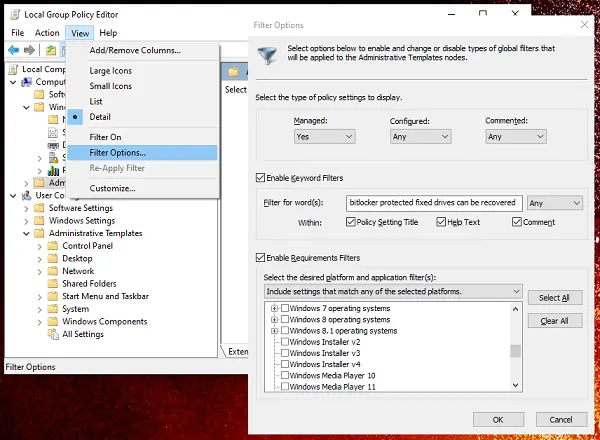Click the platform list scroll up arrow
Image resolution: width=600 pixels, height=440 pixels.
[515, 309]
